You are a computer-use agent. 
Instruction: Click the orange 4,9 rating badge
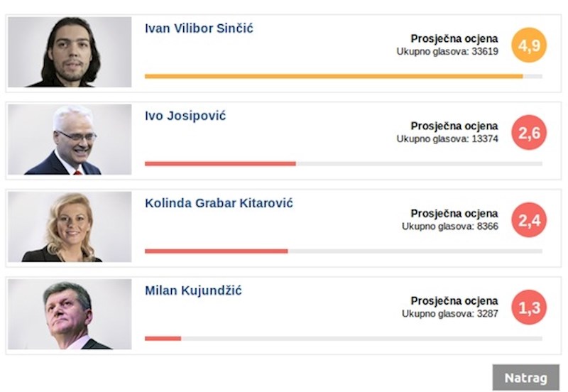(x=529, y=45)
